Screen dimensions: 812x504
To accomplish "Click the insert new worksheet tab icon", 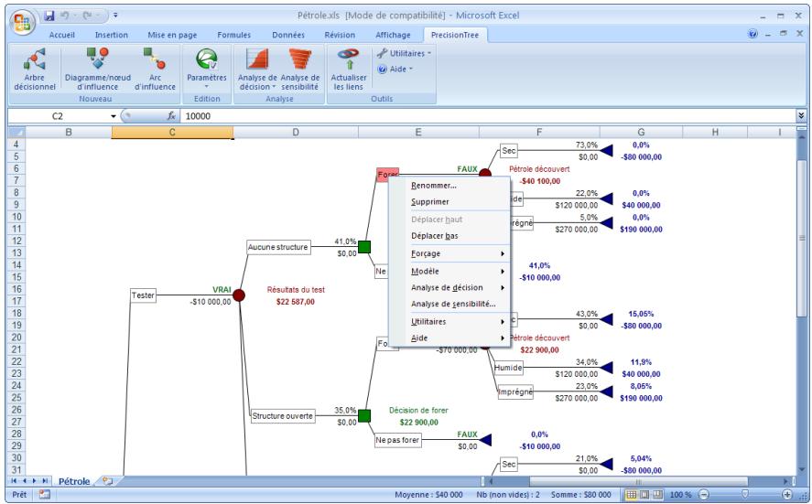I will [108, 481].
